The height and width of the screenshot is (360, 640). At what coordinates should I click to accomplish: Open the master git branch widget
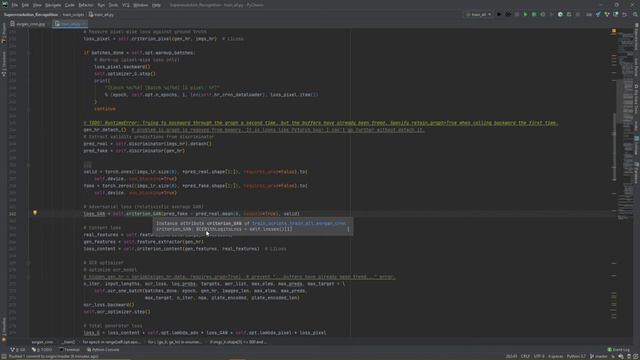click(x=599, y=356)
